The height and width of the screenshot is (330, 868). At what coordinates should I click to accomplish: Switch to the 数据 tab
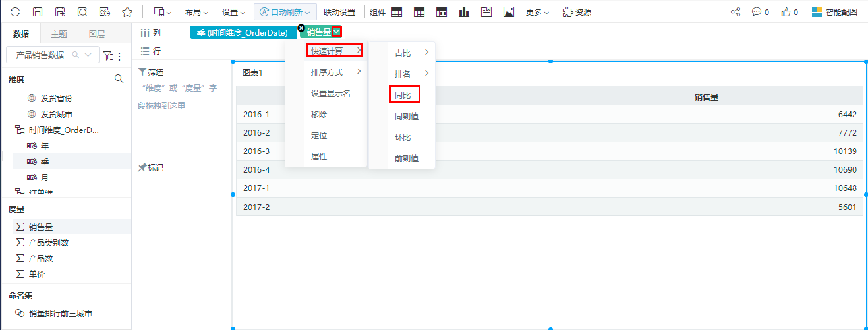tap(21, 34)
